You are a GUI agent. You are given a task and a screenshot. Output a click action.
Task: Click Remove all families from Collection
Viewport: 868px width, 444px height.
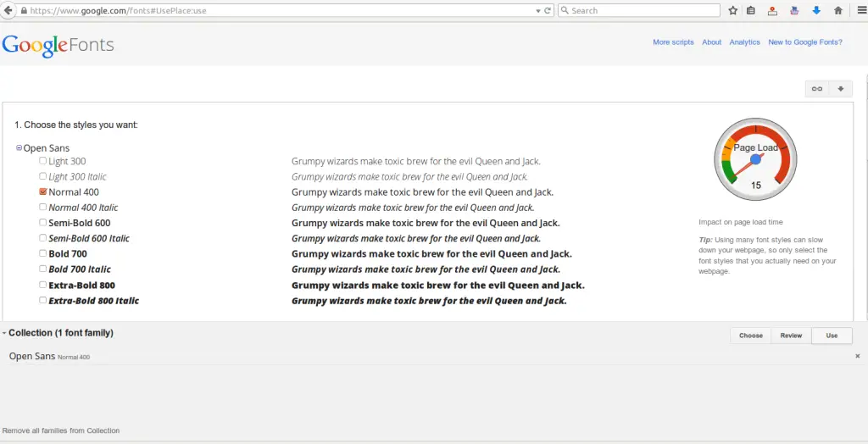point(61,430)
